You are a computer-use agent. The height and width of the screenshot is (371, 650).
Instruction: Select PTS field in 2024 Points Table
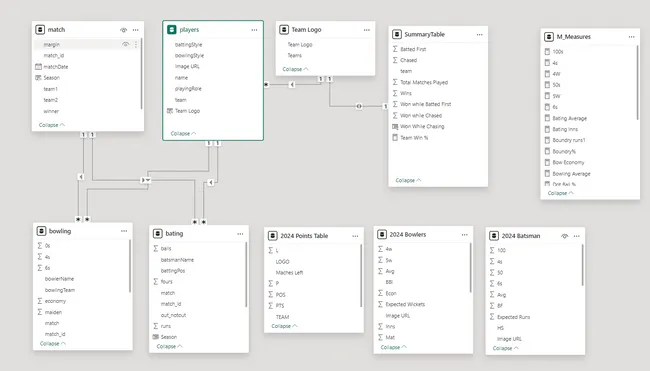tap(280, 306)
